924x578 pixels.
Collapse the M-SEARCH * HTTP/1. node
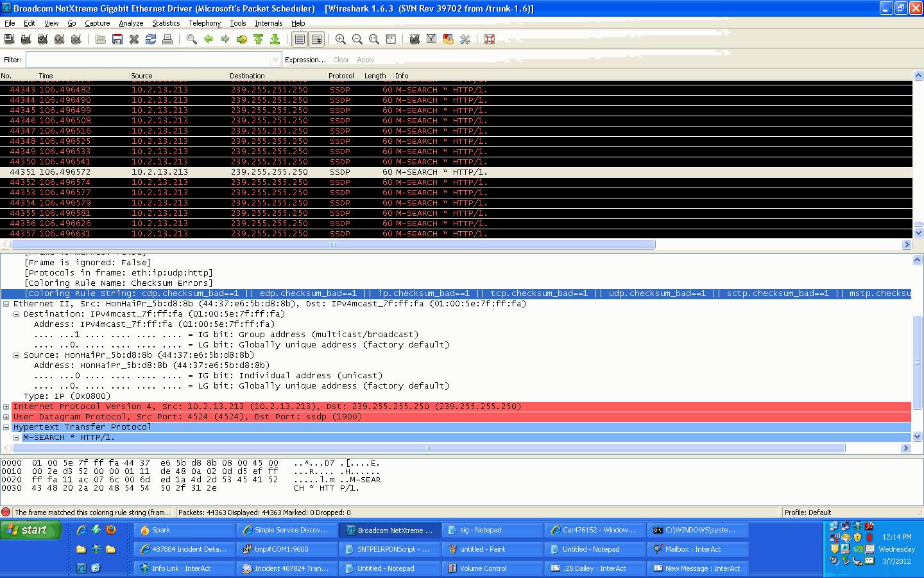17,437
